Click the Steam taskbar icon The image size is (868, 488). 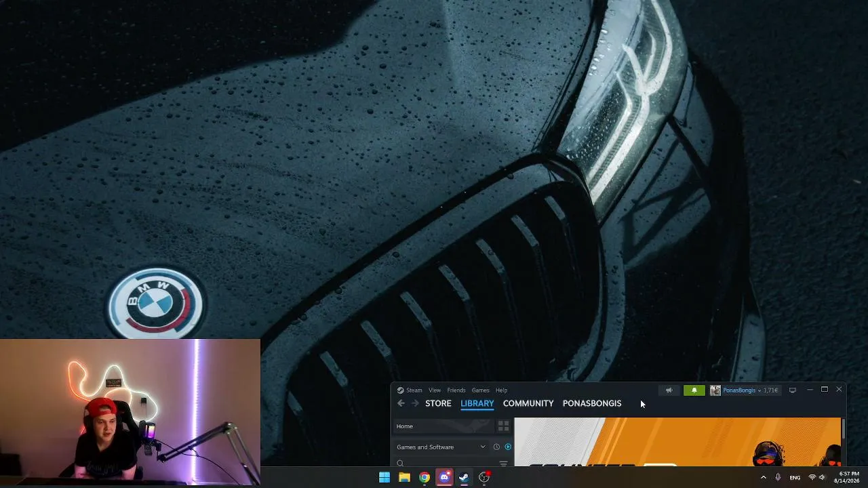464,477
